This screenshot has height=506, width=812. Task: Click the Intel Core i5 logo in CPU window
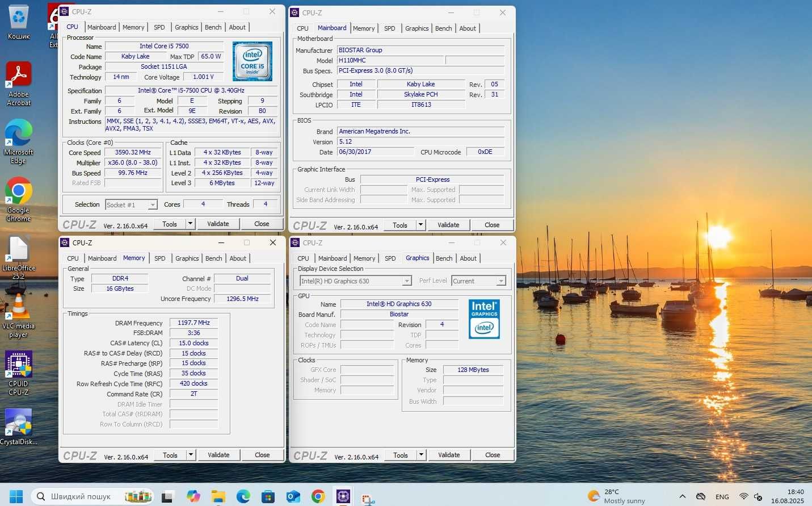pos(252,61)
